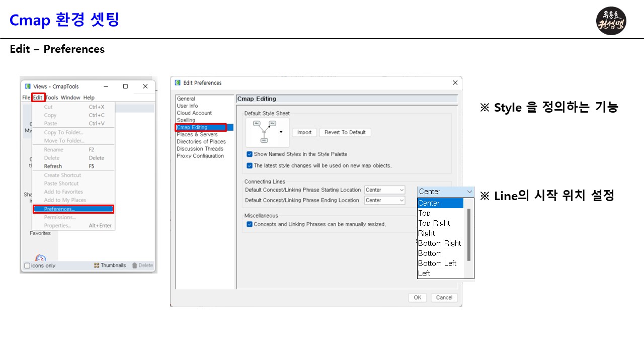Toggle Show Named Styles in Style Palette
This screenshot has width=644, height=362.
point(250,154)
